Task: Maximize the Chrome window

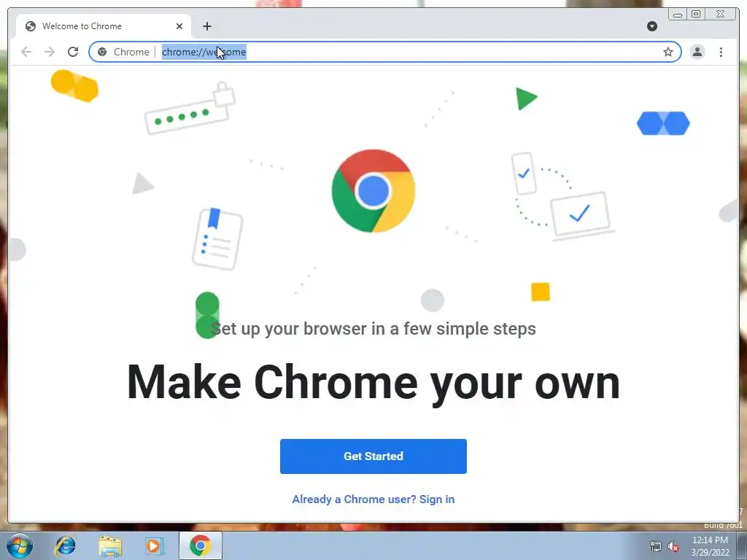Action: [696, 15]
